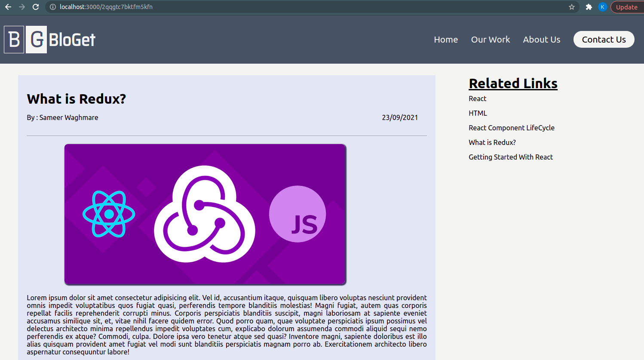Click the Related Links heading
This screenshot has width=644, height=360.
click(x=513, y=83)
